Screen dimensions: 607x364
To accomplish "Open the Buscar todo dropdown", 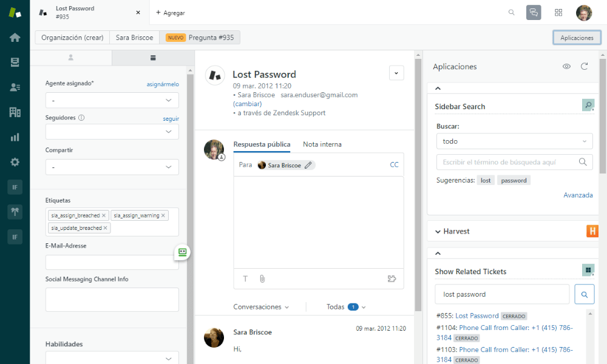I will 515,141.
